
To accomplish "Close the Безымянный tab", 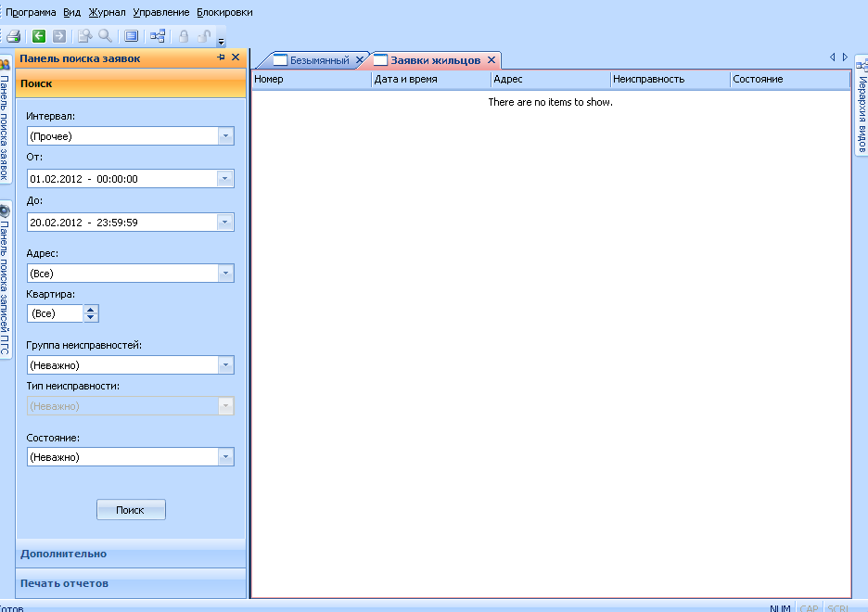I will point(360,60).
